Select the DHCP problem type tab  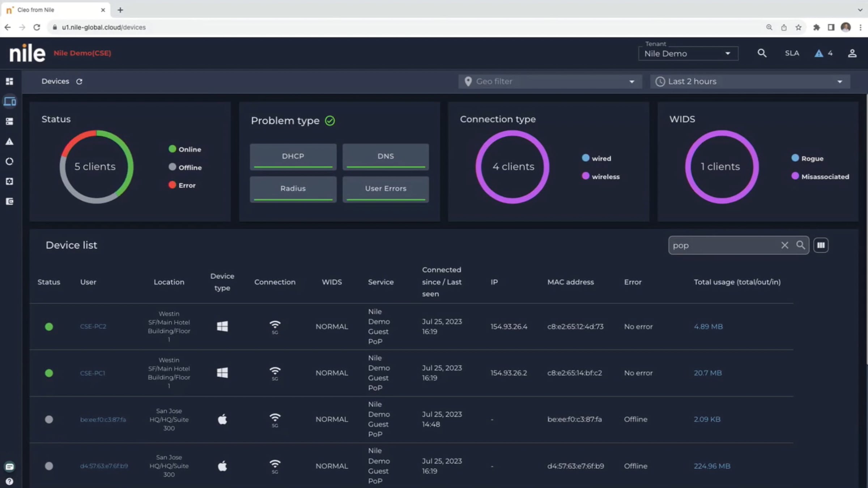[x=293, y=157]
